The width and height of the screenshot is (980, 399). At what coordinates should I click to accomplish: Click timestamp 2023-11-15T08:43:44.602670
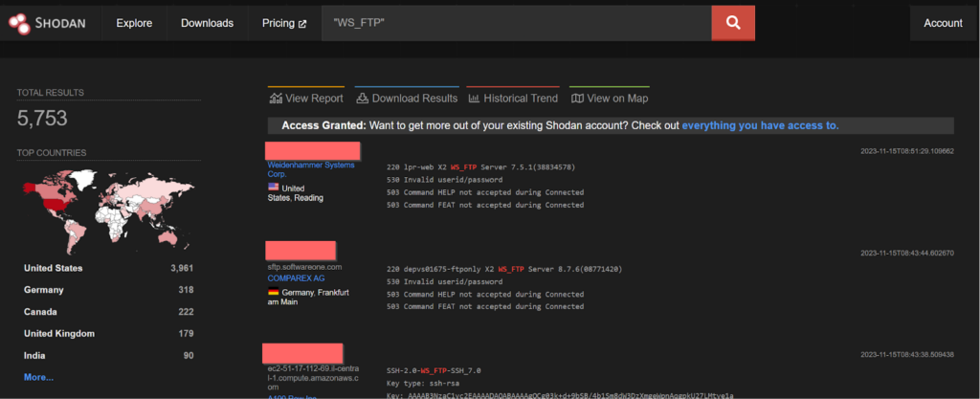tap(907, 253)
